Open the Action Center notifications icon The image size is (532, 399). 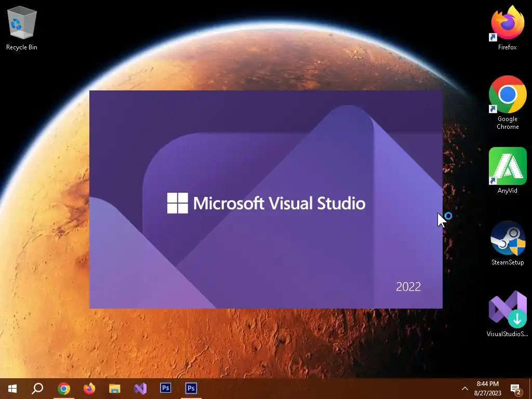point(515,389)
